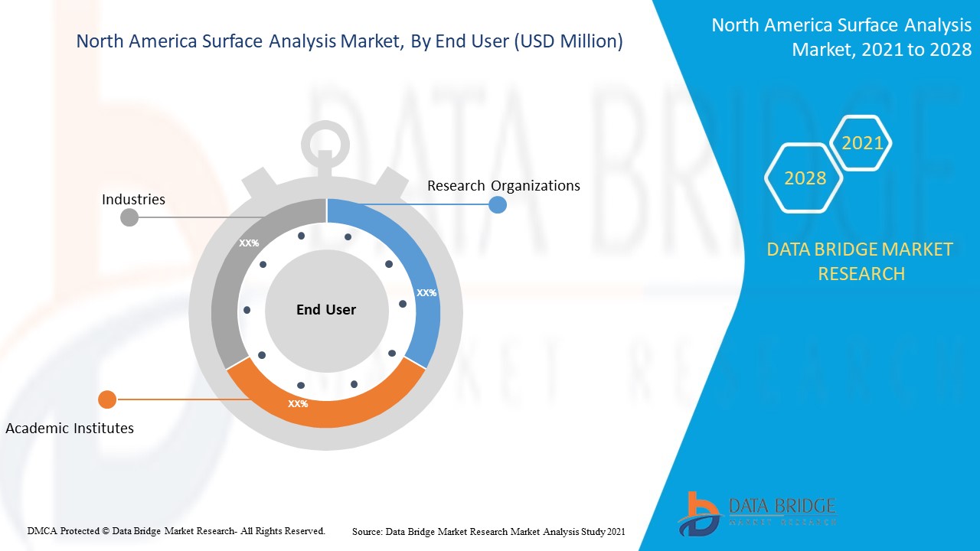The height and width of the screenshot is (551, 980).
Task: Click the Data Bridge logo icon
Action: click(698, 514)
